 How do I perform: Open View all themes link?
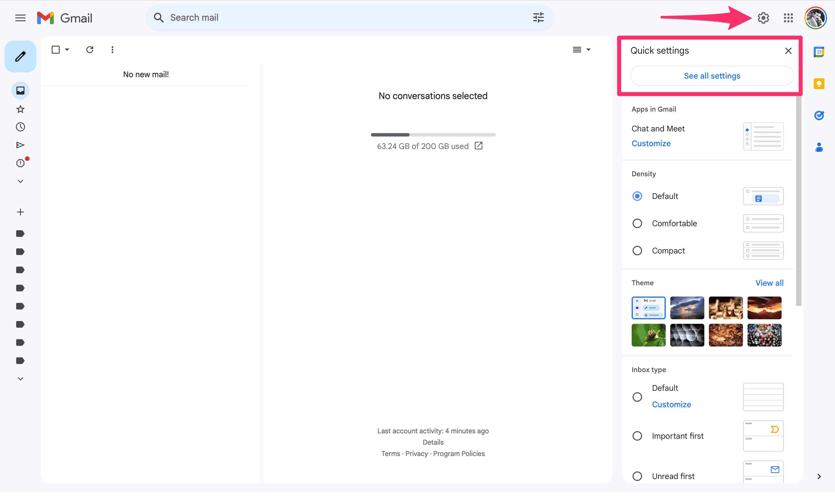tap(769, 282)
